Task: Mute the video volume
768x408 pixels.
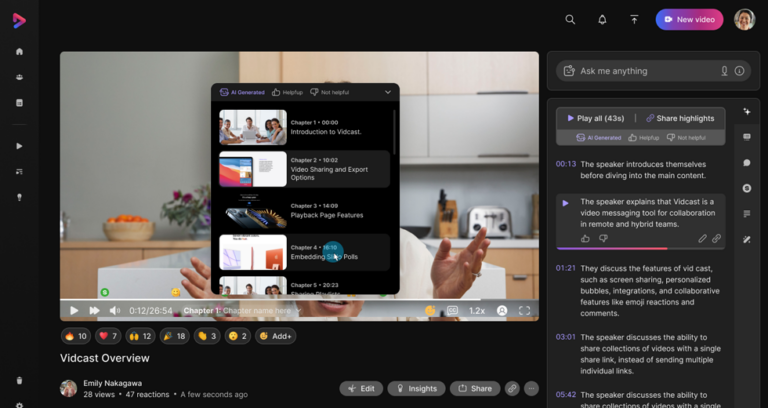Action: pyautogui.click(x=114, y=311)
